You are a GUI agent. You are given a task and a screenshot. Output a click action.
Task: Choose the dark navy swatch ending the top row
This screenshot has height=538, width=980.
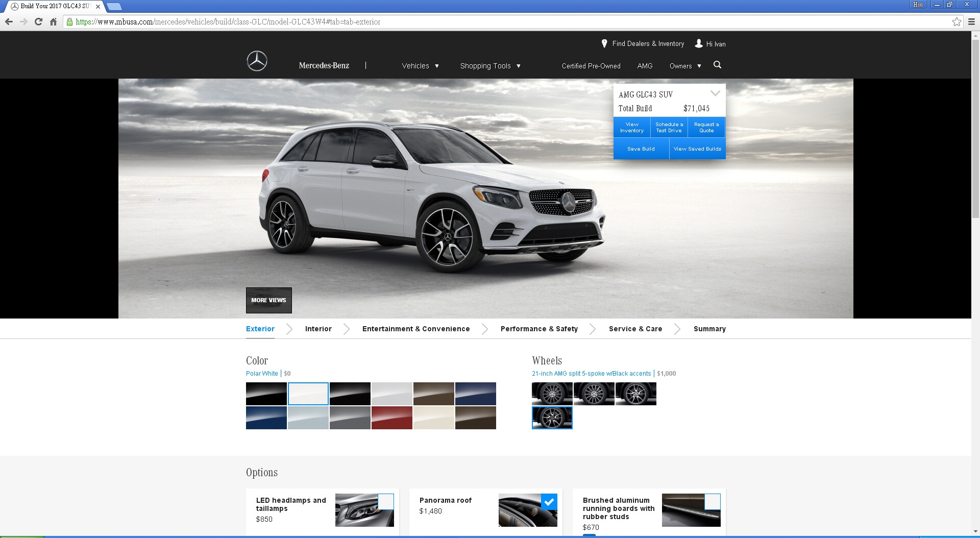[476, 394]
